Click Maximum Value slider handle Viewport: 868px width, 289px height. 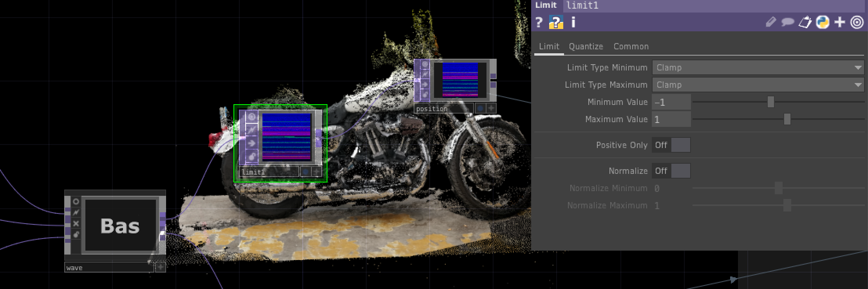[787, 119]
